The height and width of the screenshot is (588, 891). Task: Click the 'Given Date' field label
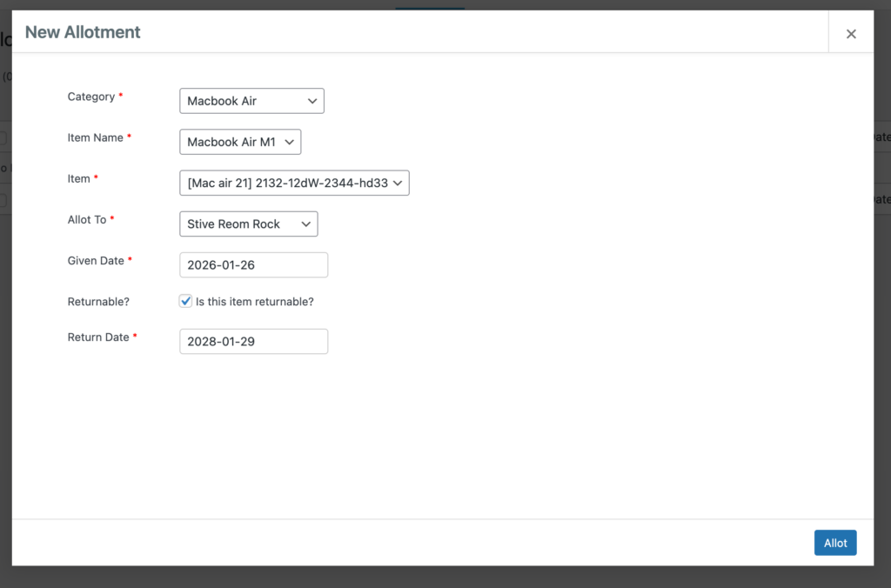(x=96, y=260)
